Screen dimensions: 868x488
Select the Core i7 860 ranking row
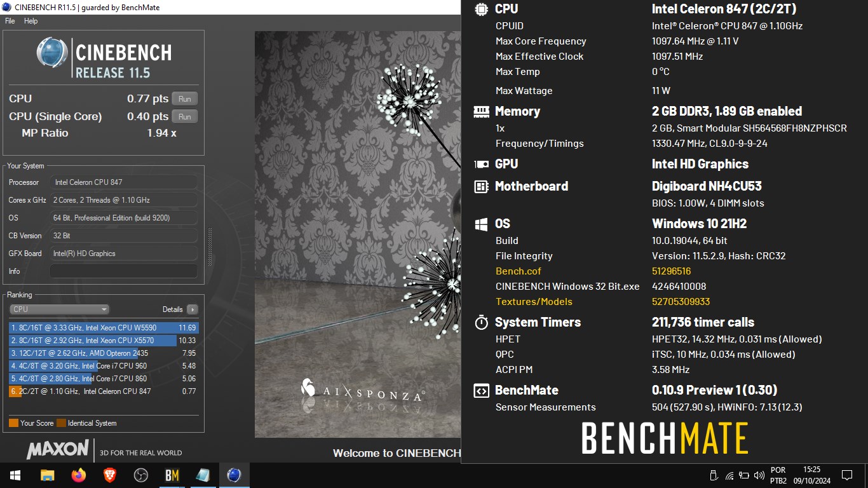(x=104, y=379)
